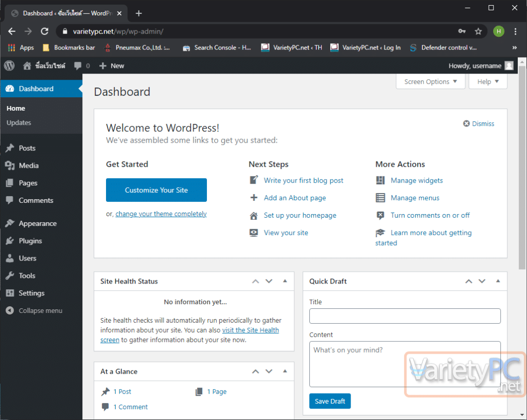Open saved passwords key icon
This screenshot has width=527, height=420.
tap(462, 31)
